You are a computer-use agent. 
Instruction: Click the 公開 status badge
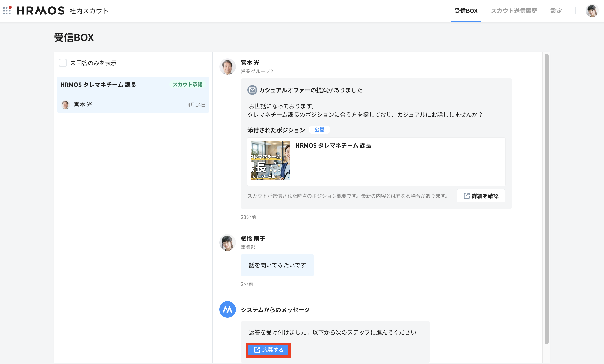coord(319,130)
